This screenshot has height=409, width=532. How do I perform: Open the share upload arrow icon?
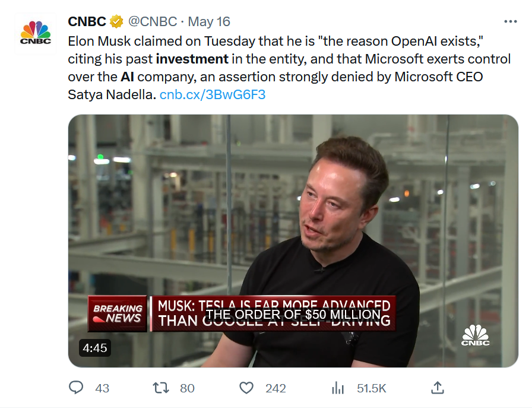pyautogui.click(x=438, y=387)
